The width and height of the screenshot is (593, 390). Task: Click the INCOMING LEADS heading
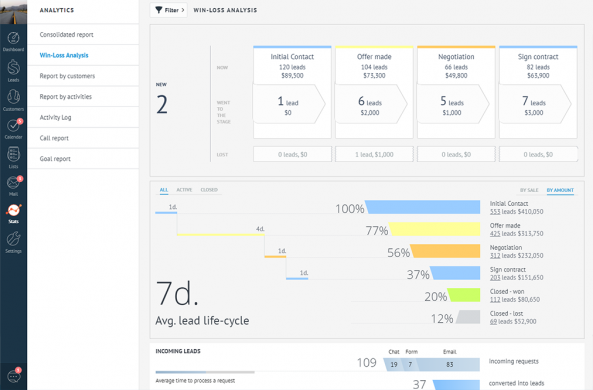click(178, 351)
